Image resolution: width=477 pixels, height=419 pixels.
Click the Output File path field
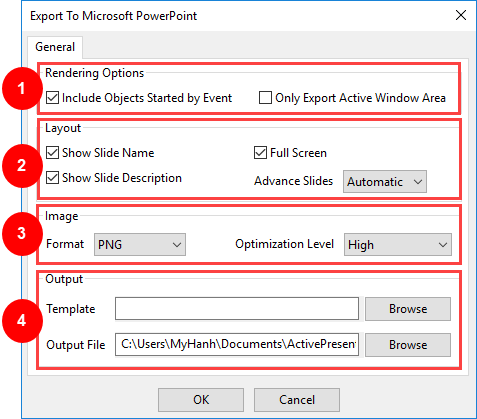(x=237, y=344)
